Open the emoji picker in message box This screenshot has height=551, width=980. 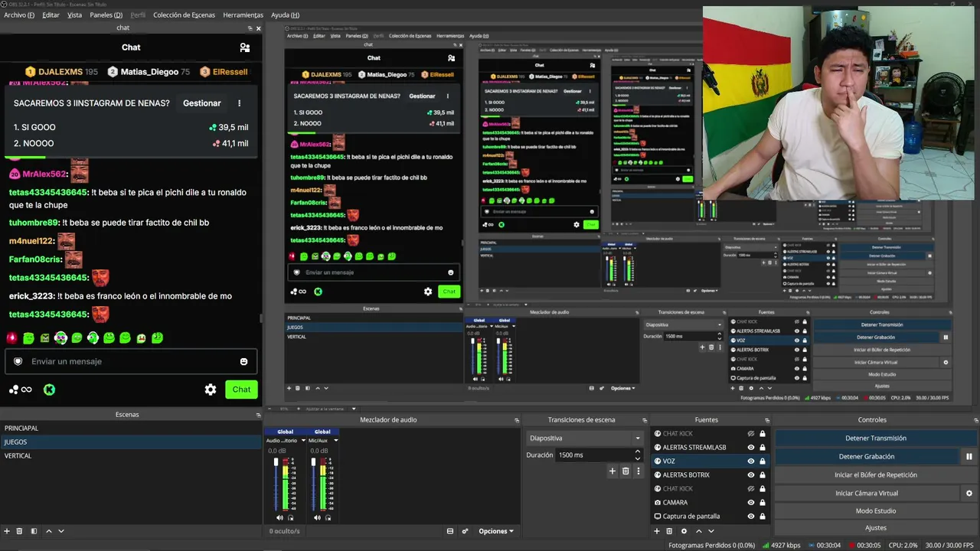(x=244, y=361)
